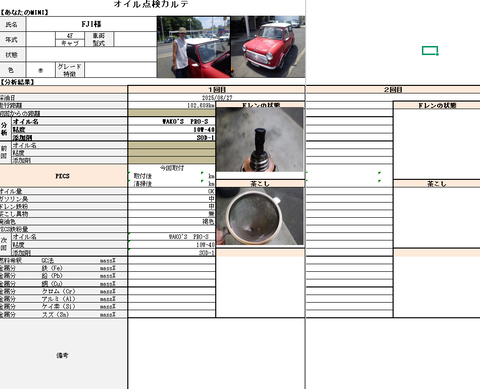Select the オイル点検カルテ title text
Screen dimensions: 480x389
click(x=151, y=4)
